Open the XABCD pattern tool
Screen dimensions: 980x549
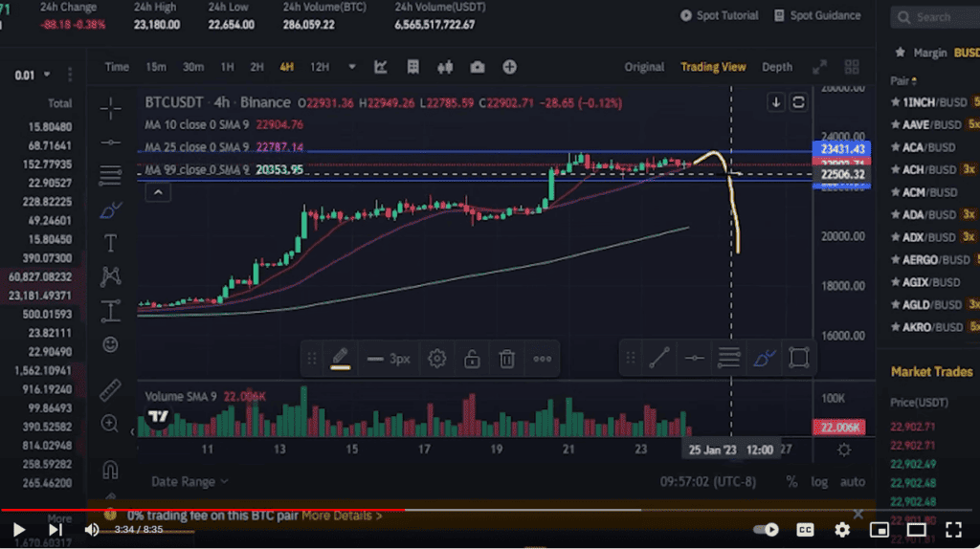pos(111,276)
